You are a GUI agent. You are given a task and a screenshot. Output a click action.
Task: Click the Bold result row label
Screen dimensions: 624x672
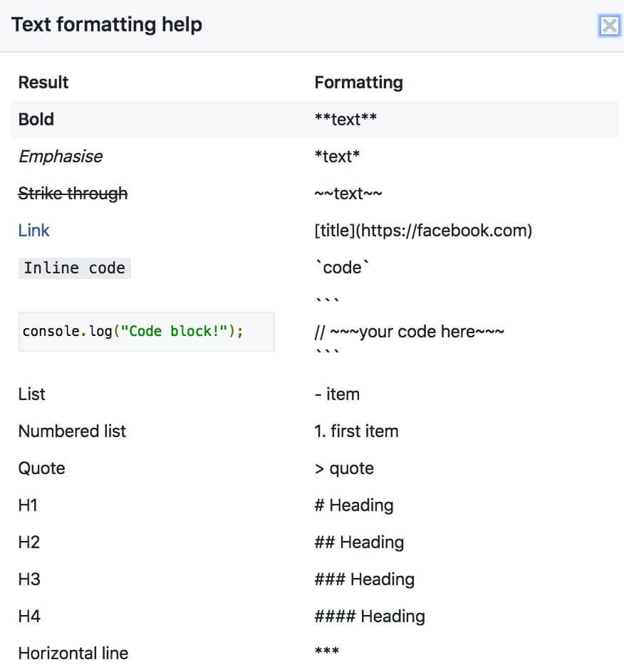36,120
